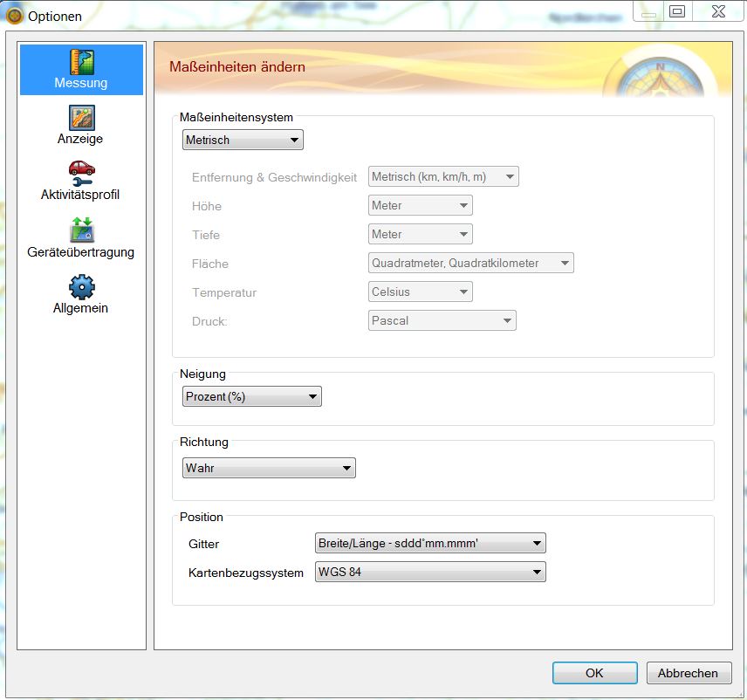Select the Messung ruler icon

click(x=81, y=61)
